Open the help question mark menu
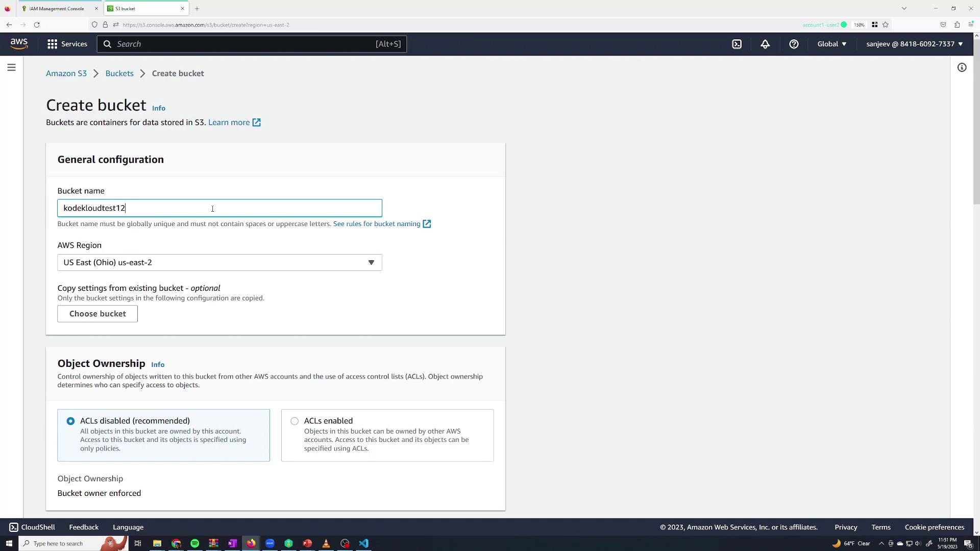This screenshot has height=551, width=980. (793, 44)
